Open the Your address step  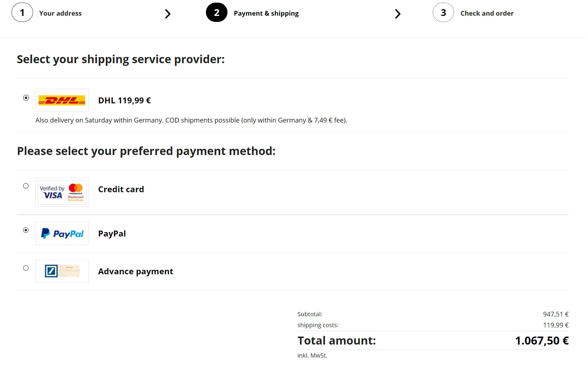[x=60, y=13]
